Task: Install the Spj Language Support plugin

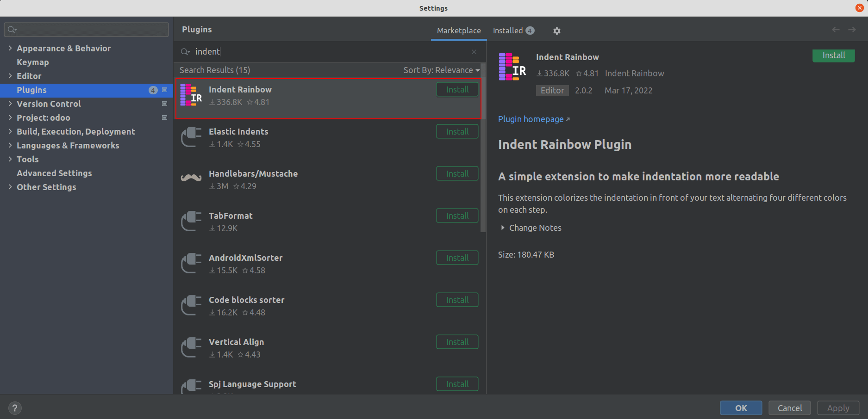Action: (457, 384)
